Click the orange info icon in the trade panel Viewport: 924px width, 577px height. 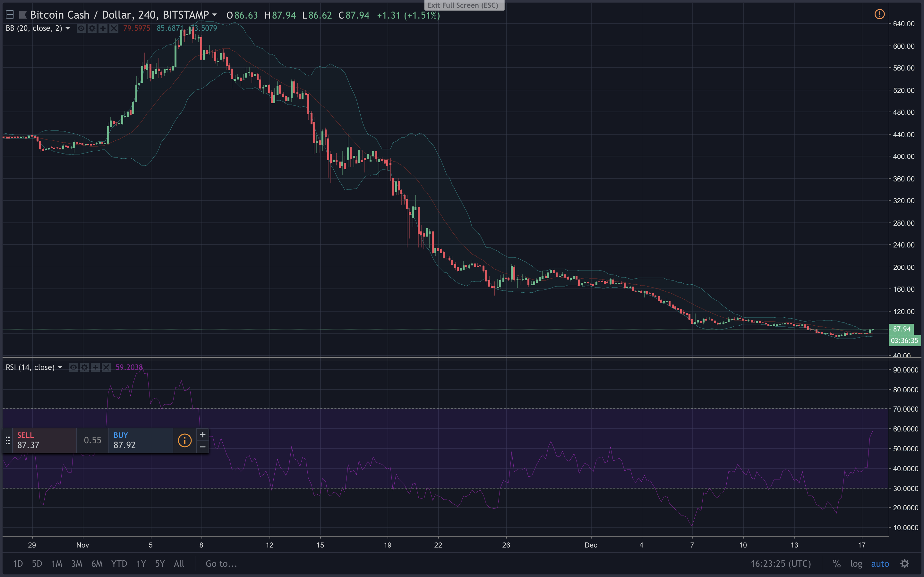click(x=184, y=440)
